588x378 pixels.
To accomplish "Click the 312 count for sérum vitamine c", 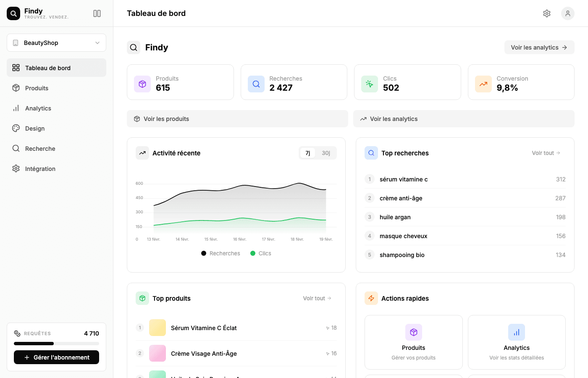I will pos(561,179).
